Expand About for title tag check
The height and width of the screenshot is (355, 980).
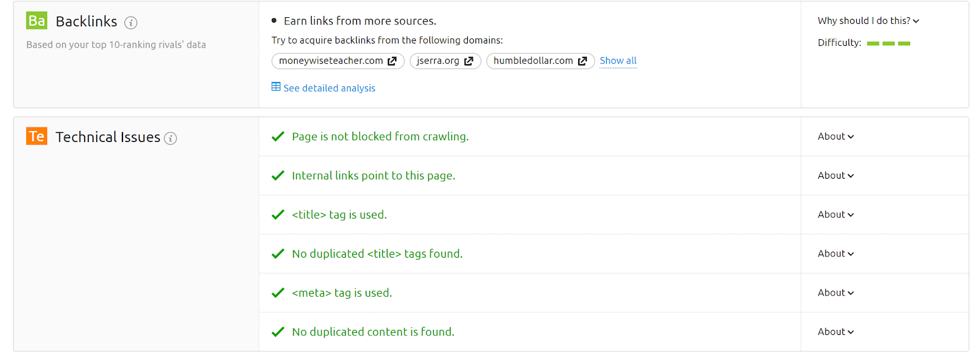(834, 214)
